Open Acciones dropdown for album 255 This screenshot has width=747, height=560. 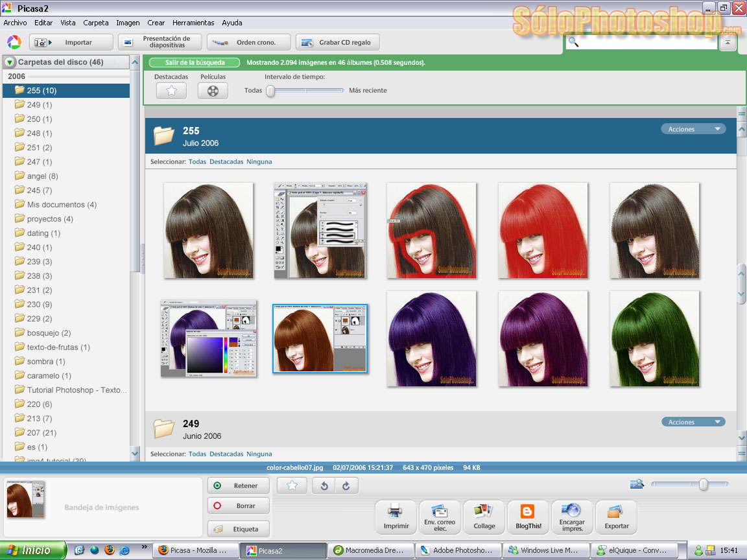click(x=693, y=129)
